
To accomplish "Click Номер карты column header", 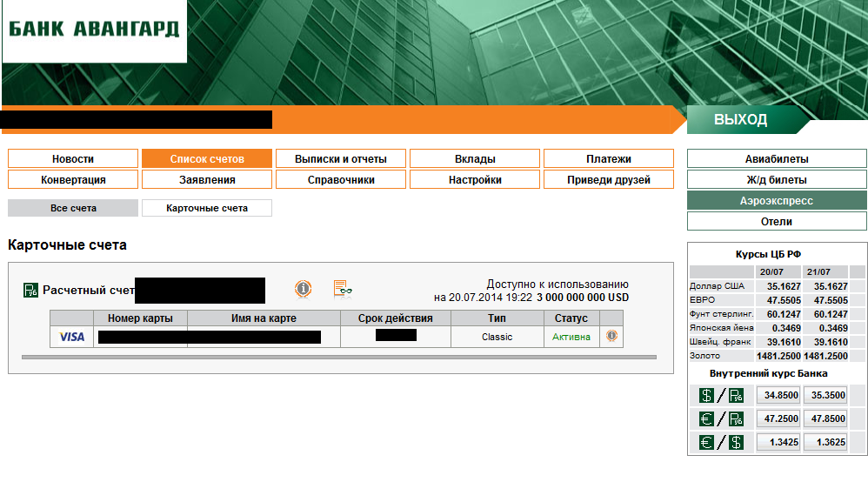I will pyautogui.click(x=140, y=318).
